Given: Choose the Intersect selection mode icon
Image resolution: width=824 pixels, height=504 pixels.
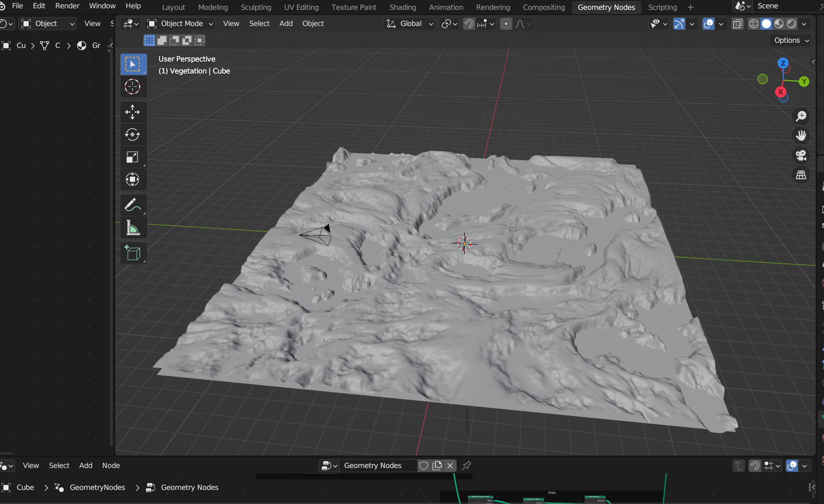Looking at the screenshot, I should coord(200,40).
